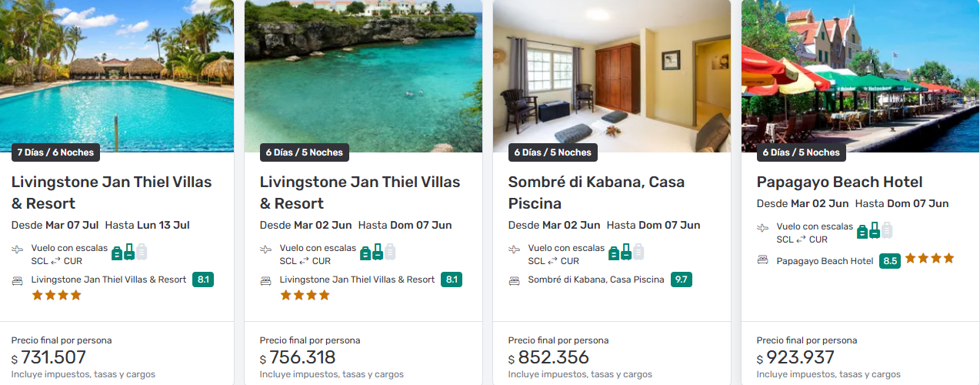This screenshot has width=980, height=385.
Task: Select the $731.507 package price
Action: click(53, 357)
